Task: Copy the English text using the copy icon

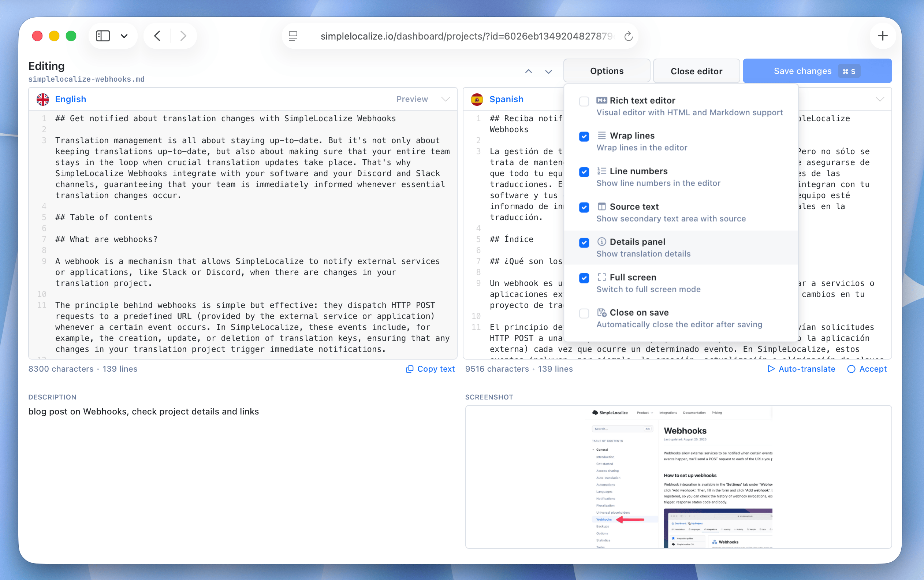Action: tap(410, 369)
